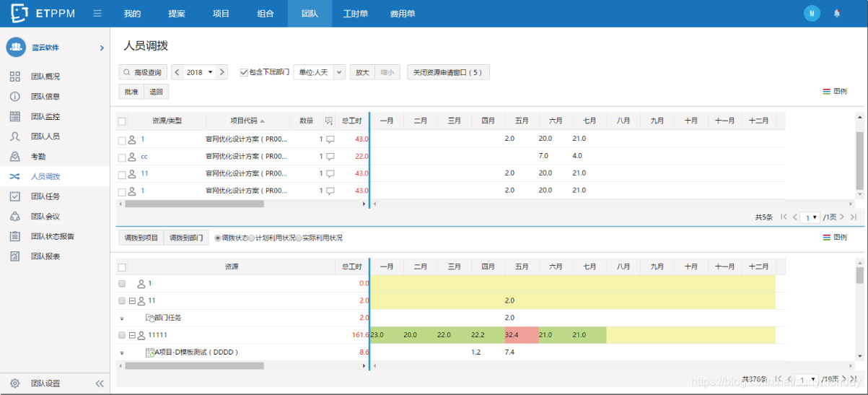The image size is (868, 395).
Task: Open 我的 top menu
Action: point(132,14)
